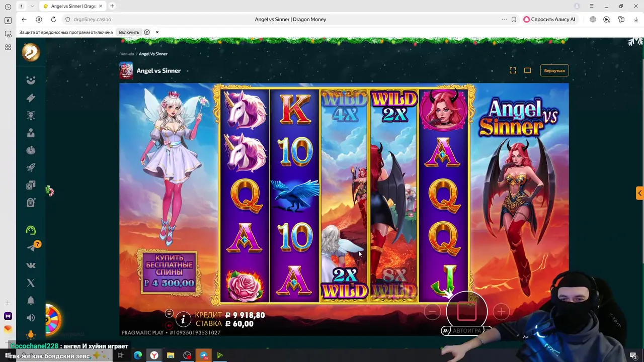
Task: Click Включить to enable malware protection
Action: [x=129, y=32]
